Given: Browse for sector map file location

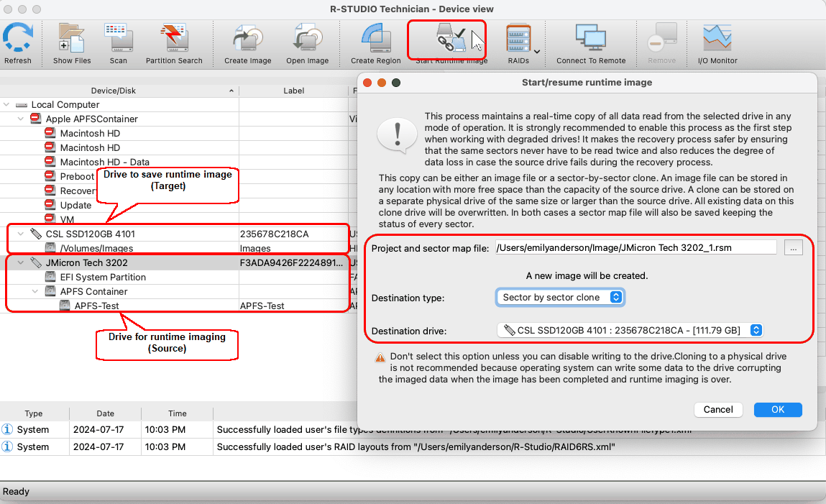Looking at the screenshot, I should click(794, 247).
